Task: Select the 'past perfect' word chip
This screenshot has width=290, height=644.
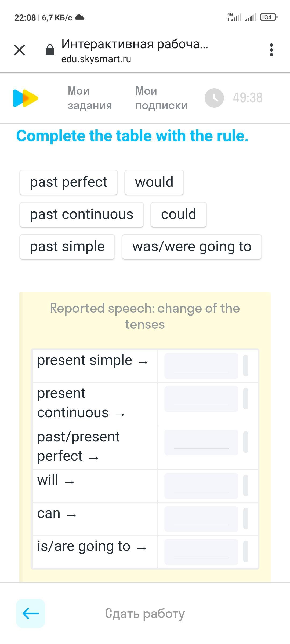Action: pos(68,182)
